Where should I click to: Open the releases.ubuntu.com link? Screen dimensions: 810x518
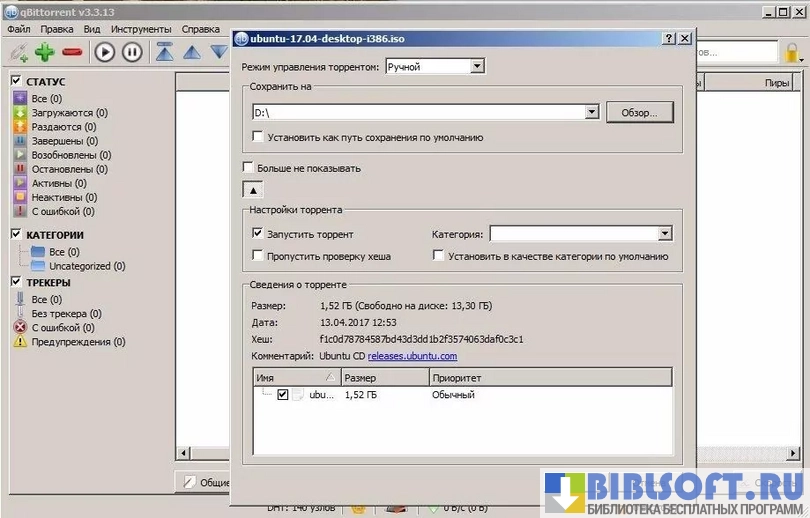coord(412,355)
